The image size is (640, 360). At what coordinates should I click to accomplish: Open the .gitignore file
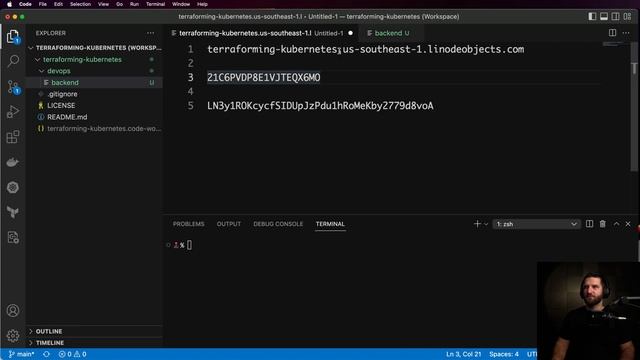tap(95, 94)
